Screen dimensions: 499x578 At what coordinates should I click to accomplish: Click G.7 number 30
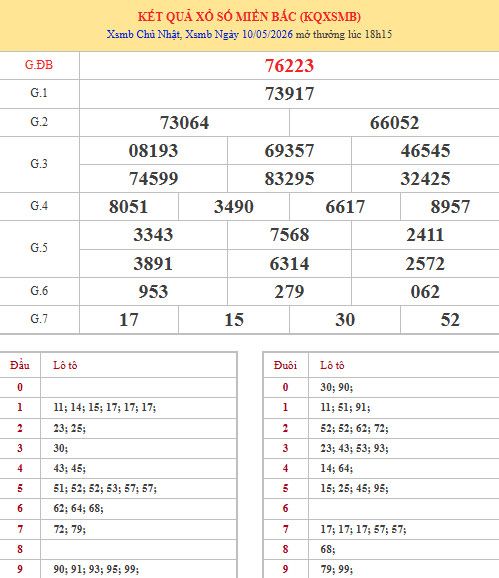coord(345,320)
